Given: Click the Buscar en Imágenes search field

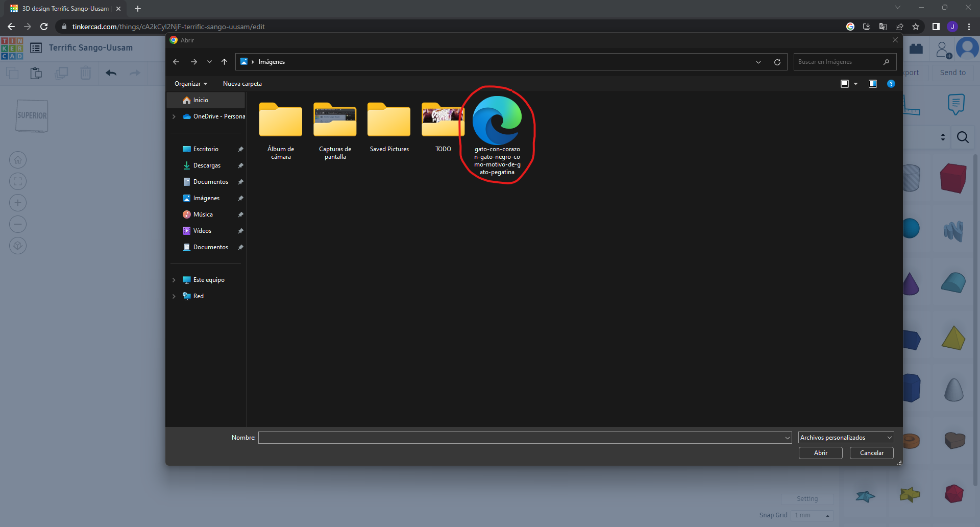Looking at the screenshot, I should pos(845,62).
